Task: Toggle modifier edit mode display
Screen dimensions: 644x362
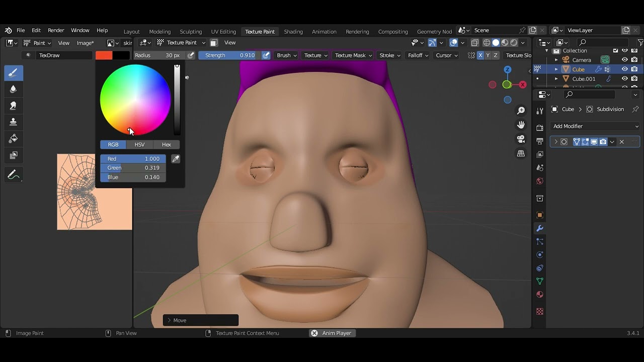Action: click(x=585, y=142)
